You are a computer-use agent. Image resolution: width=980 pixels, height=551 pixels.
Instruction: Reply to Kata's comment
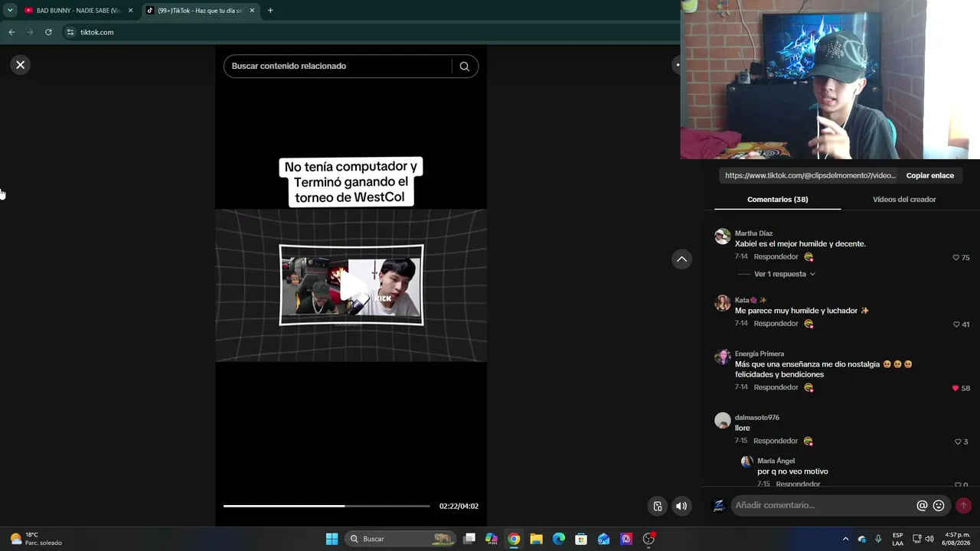pos(776,324)
